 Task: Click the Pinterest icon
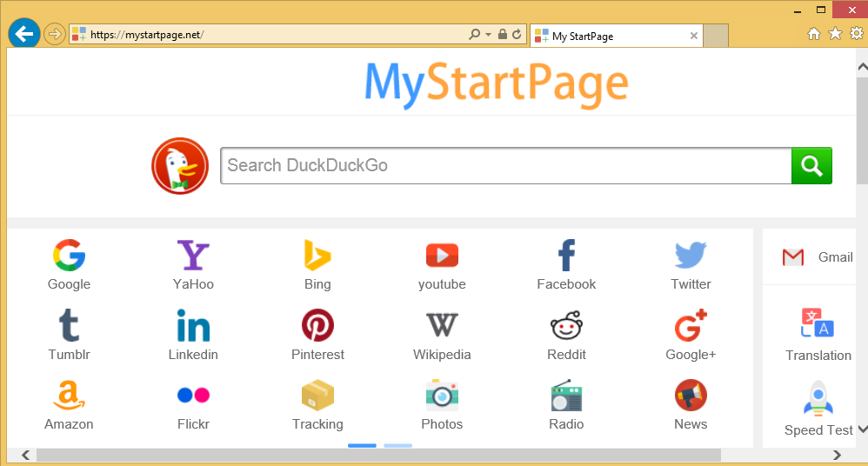click(x=317, y=326)
